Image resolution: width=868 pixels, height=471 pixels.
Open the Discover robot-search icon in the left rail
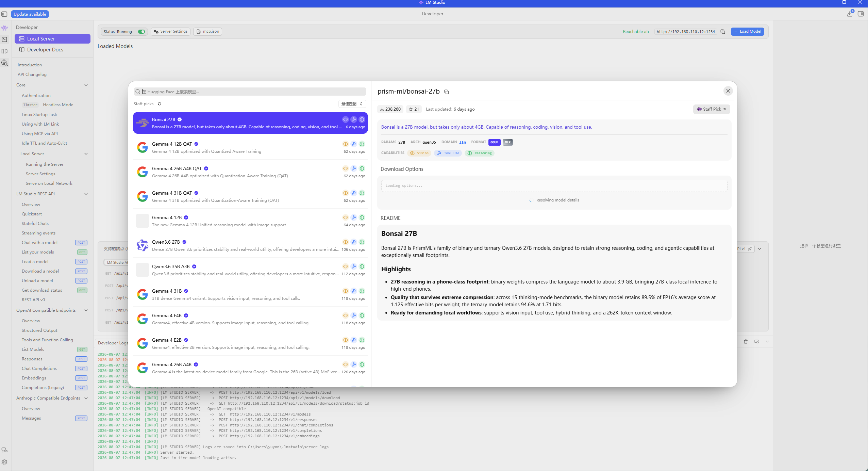pos(4,63)
